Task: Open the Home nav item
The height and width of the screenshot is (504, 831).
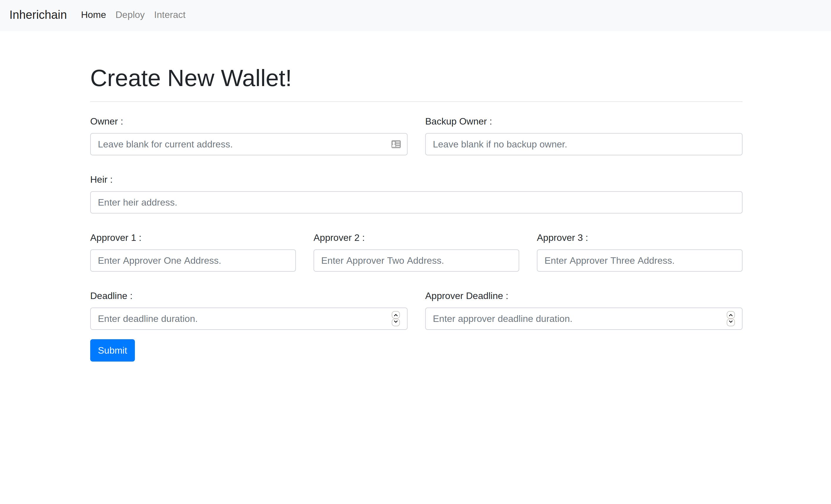Action: point(93,15)
